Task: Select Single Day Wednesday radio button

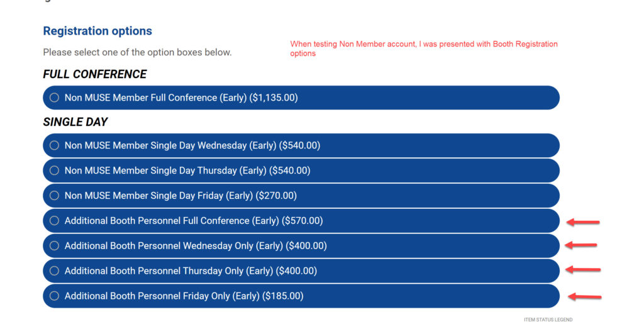Action: [54, 145]
